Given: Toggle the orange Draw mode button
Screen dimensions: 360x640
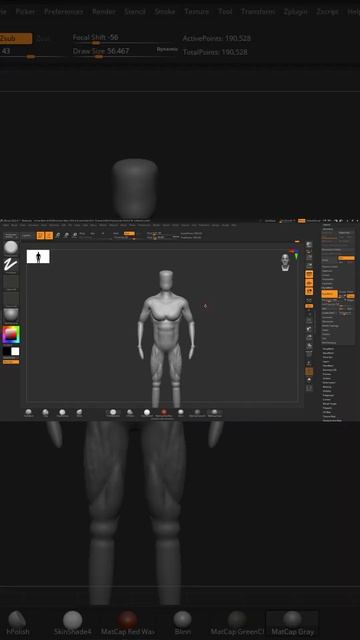Looking at the screenshot, I should 49,236.
